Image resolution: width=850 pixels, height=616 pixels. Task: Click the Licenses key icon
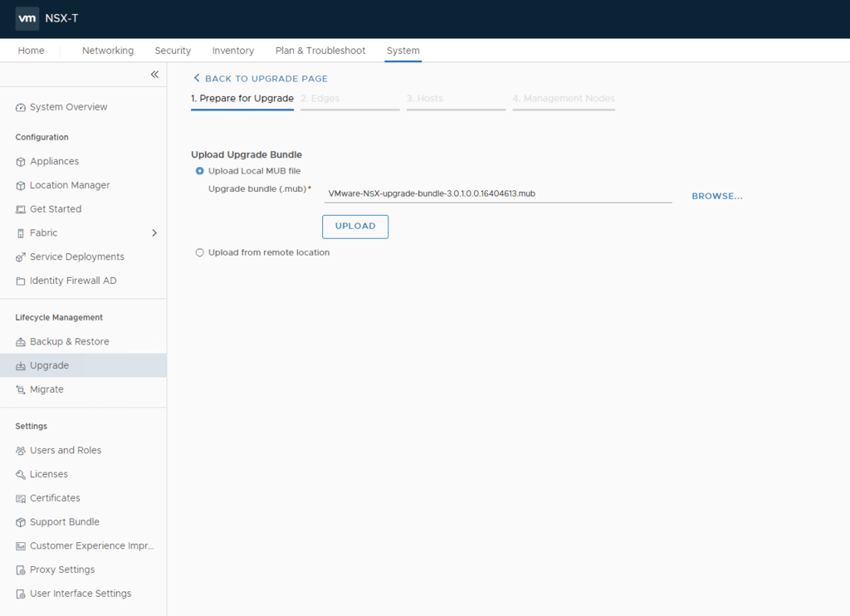coord(21,475)
